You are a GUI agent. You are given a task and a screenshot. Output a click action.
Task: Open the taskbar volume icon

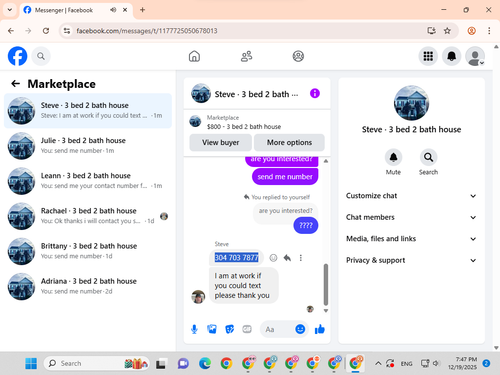coord(436,363)
